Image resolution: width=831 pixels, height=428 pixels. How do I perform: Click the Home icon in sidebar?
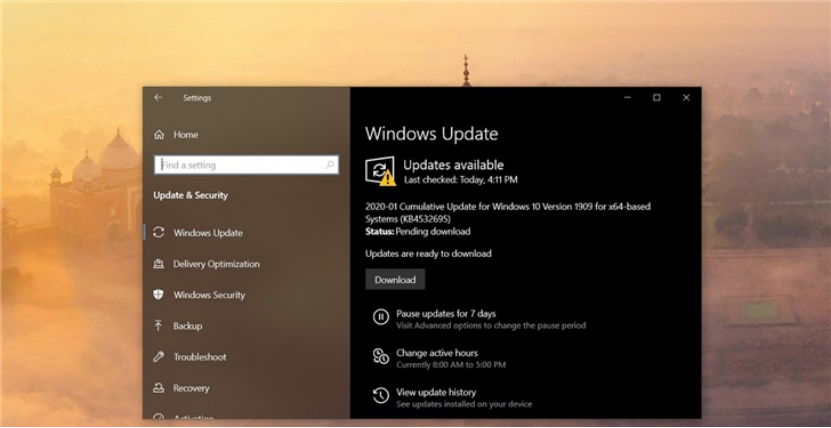point(159,135)
